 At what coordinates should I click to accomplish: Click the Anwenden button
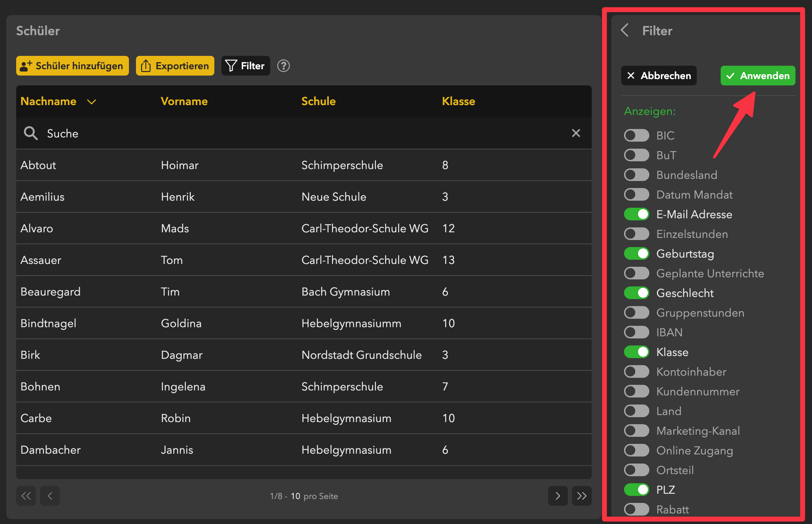pos(758,76)
